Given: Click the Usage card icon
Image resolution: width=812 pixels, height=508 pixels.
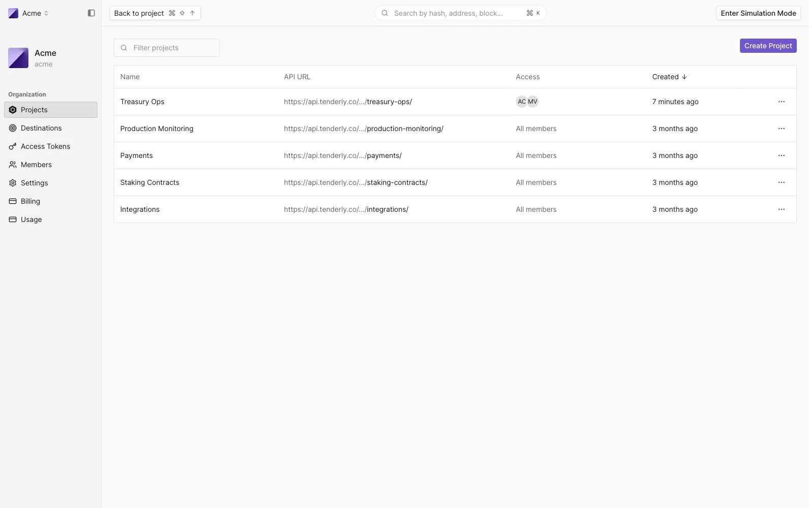Looking at the screenshot, I should (13, 219).
